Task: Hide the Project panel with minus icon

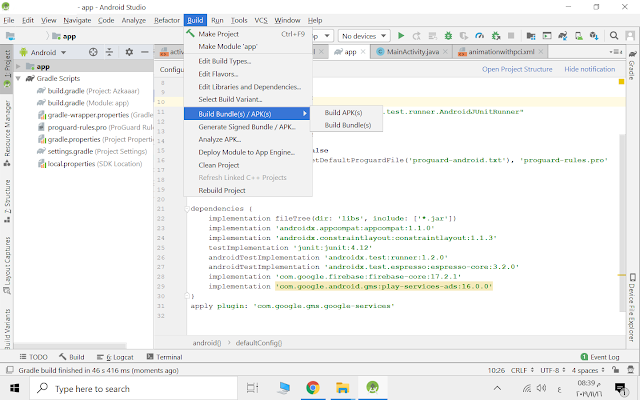Action: pos(144,52)
